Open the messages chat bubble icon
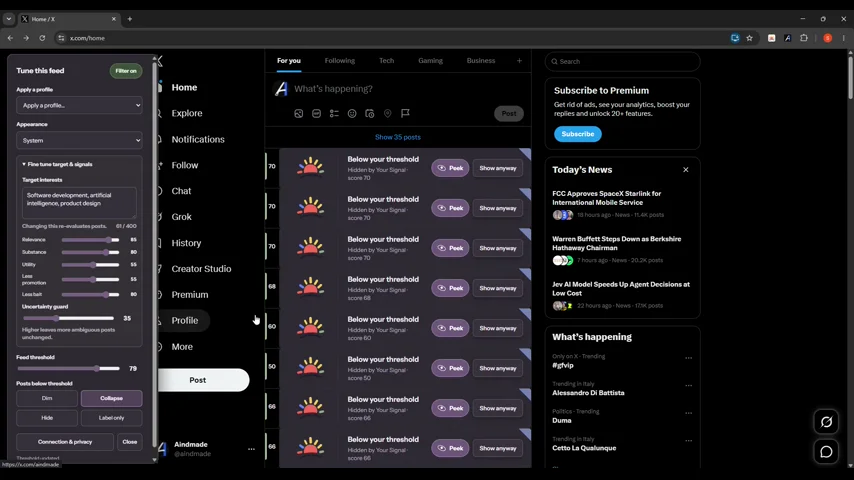Screen dimensions: 854x480 tap(826, 452)
